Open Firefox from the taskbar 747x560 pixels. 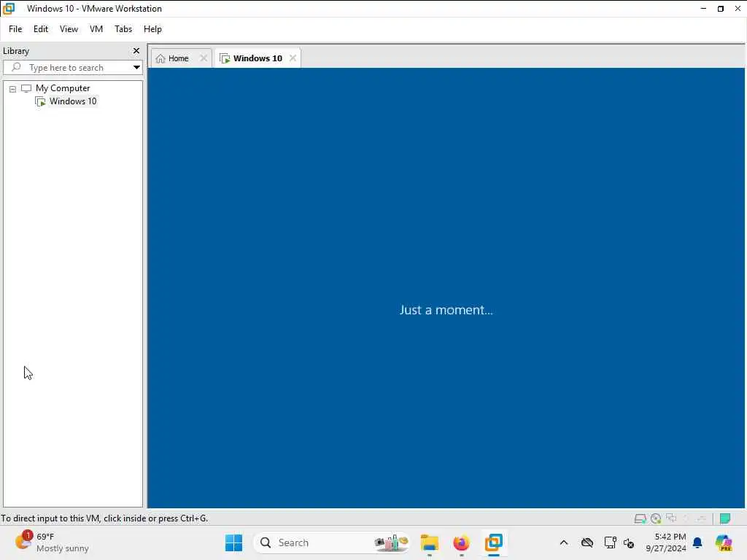click(461, 542)
